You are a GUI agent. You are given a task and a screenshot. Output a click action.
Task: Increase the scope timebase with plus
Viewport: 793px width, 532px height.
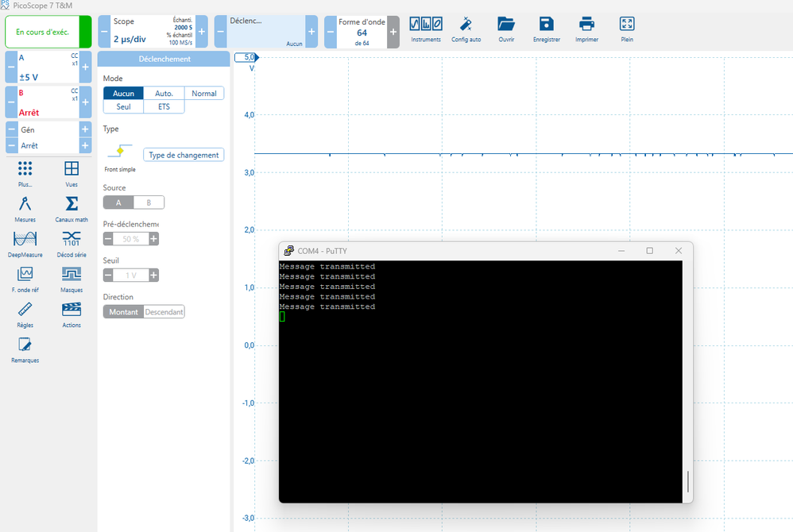click(202, 32)
